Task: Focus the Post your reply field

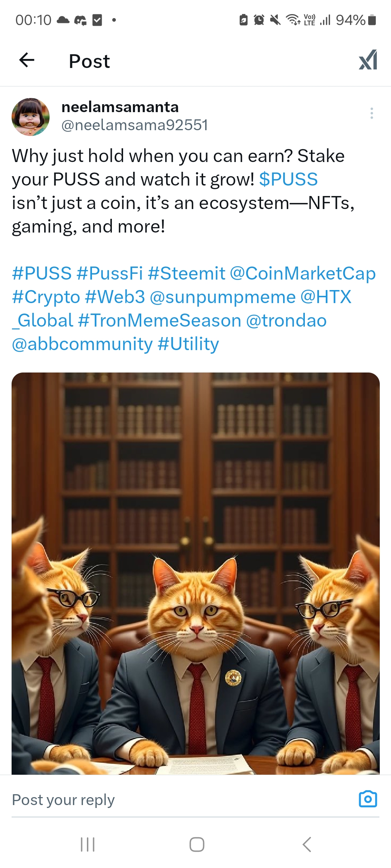Action: tap(181, 800)
